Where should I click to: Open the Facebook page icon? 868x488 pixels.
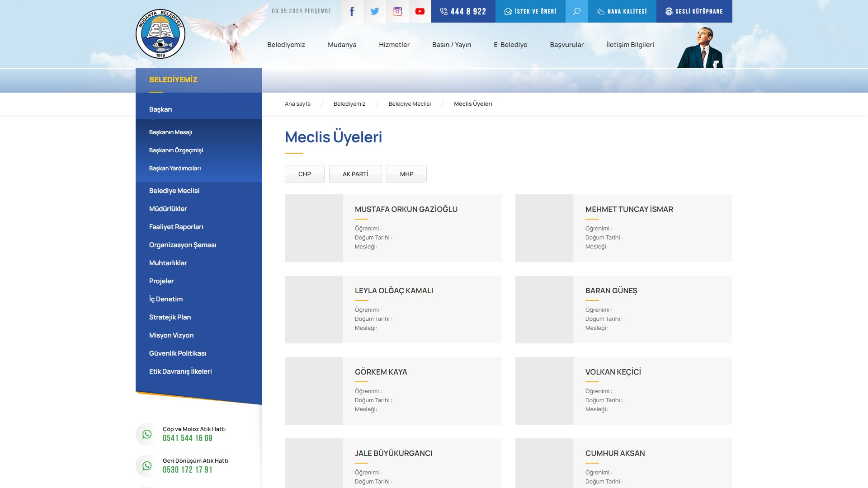point(352,11)
